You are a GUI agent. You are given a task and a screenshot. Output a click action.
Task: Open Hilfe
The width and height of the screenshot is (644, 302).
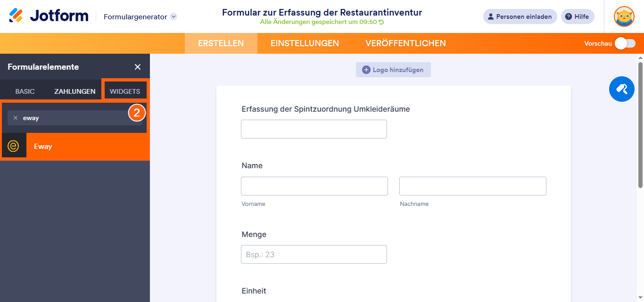[578, 16]
